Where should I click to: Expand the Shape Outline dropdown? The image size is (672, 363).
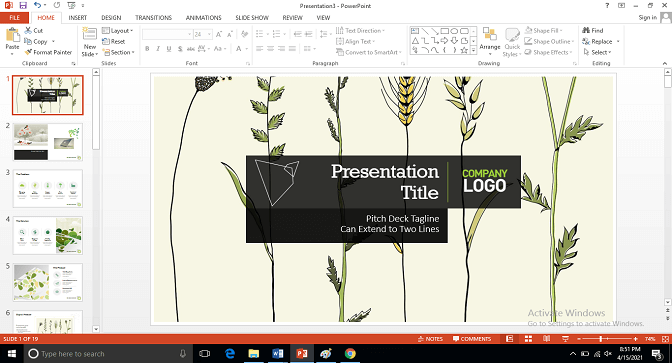point(549,42)
